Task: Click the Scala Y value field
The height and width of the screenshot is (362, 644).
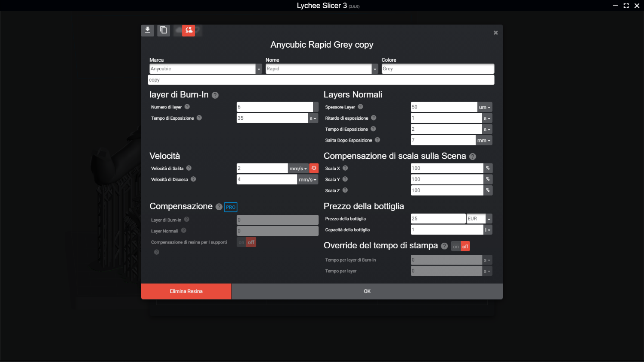Action: (447, 180)
